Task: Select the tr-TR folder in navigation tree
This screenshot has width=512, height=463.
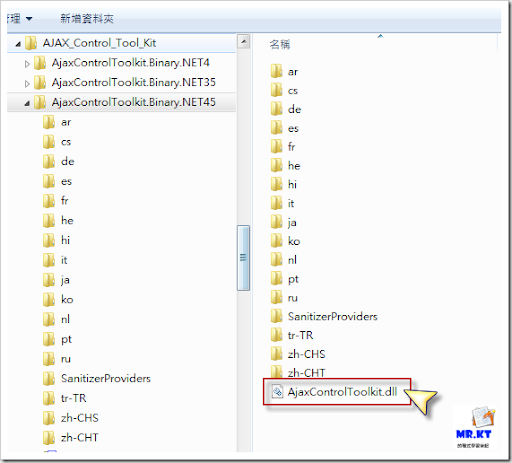Action: (x=65, y=398)
